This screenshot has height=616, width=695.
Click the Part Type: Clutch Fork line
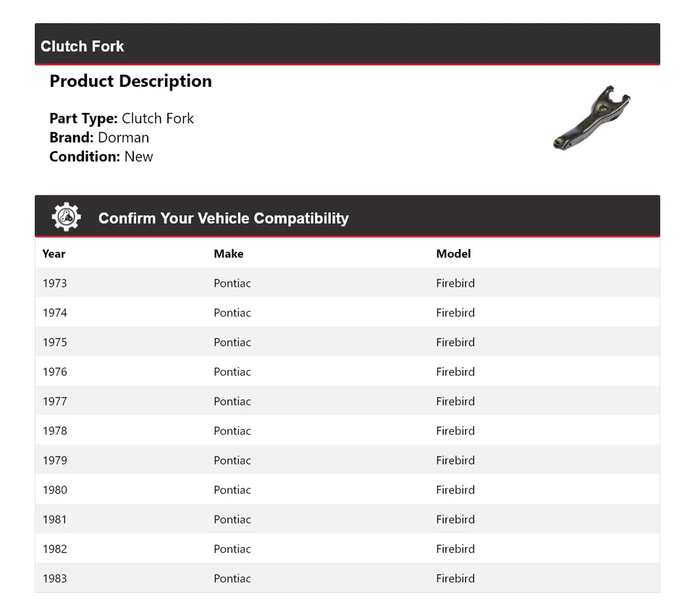[122, 119]
